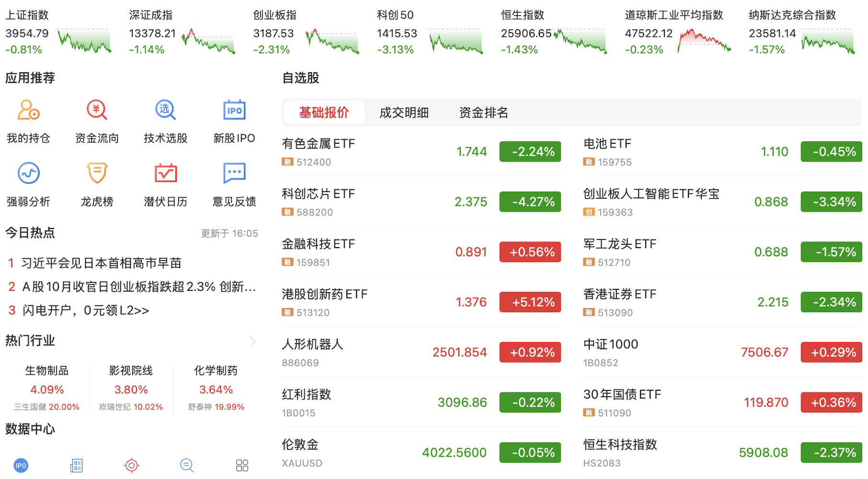This screenshot has width=868, height=479.
Task: Open the 我的持仓 holdings icon
Action: tap(28, 111)
